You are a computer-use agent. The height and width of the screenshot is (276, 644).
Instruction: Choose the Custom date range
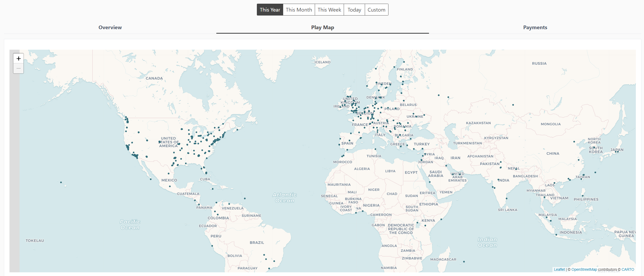pyautogui.click(x=376, y=10)
